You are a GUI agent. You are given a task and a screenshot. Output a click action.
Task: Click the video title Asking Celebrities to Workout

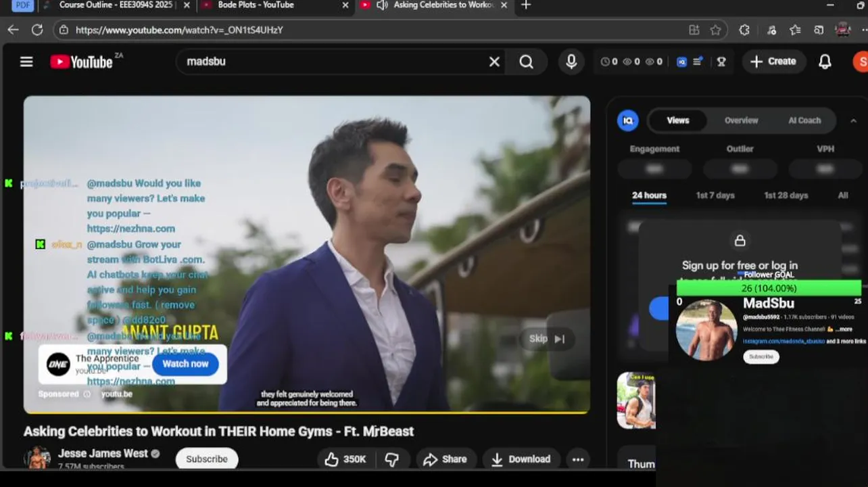pyautogui.click(x=218, y=432)
